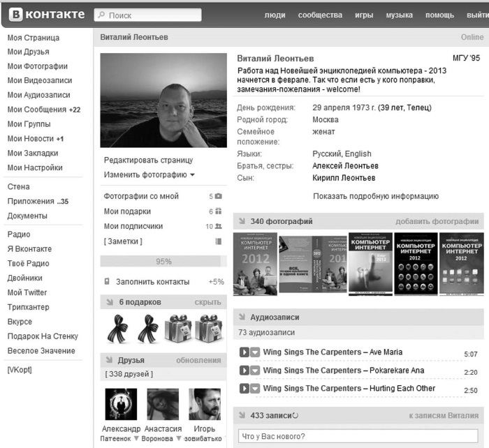Image resolution: width=489 pixels, height=448 pixels.
Task: Open Мои Сообщения +22
Action: tap(44, 110)
